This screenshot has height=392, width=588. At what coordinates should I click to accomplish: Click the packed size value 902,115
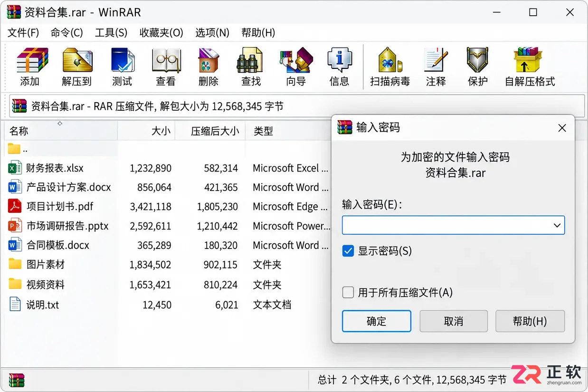click(221, 264)
